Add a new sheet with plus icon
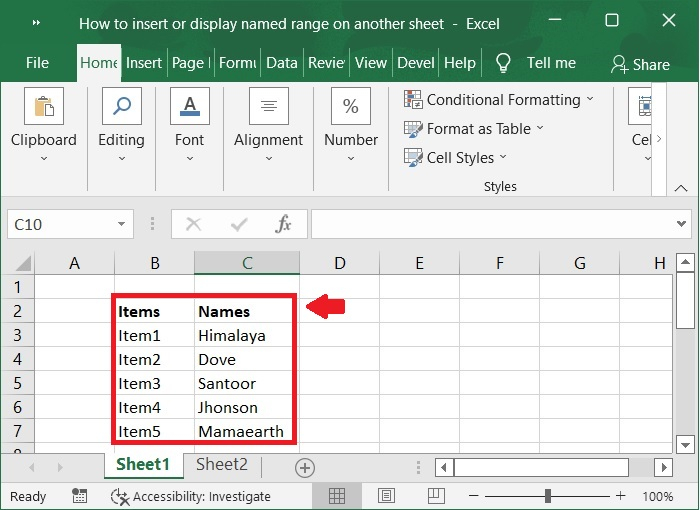 (x=305, y=468)
